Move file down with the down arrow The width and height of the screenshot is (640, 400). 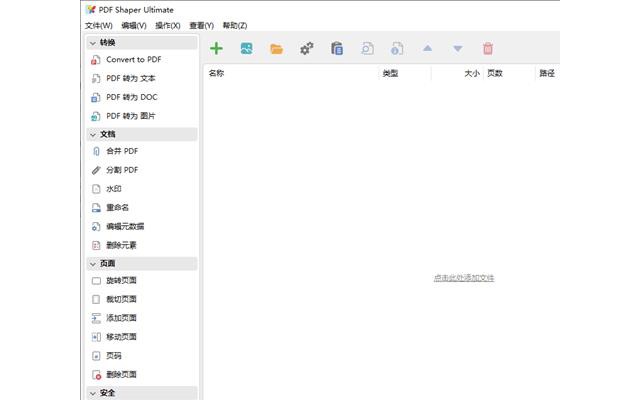tap(458, 49)
